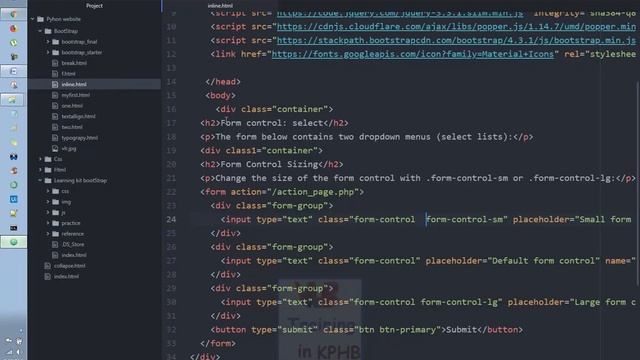The height and width of the screenshot is (360, 640).
Task: Click the Submit button text in code
Action: pyautogui.click(x=461, y=330)
